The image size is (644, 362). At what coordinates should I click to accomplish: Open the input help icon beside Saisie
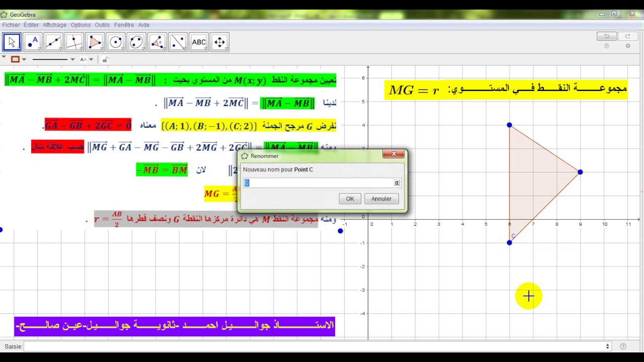(623, 346)
